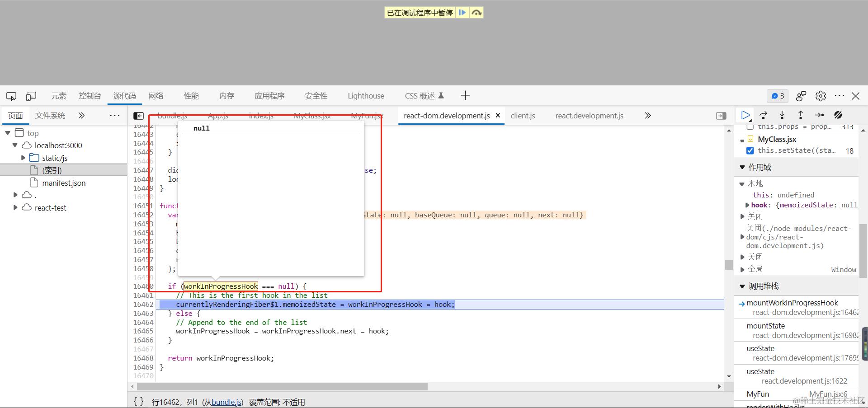Expand the static/js folder
Viewport: 868px width, 408px height.
[23, 158]
